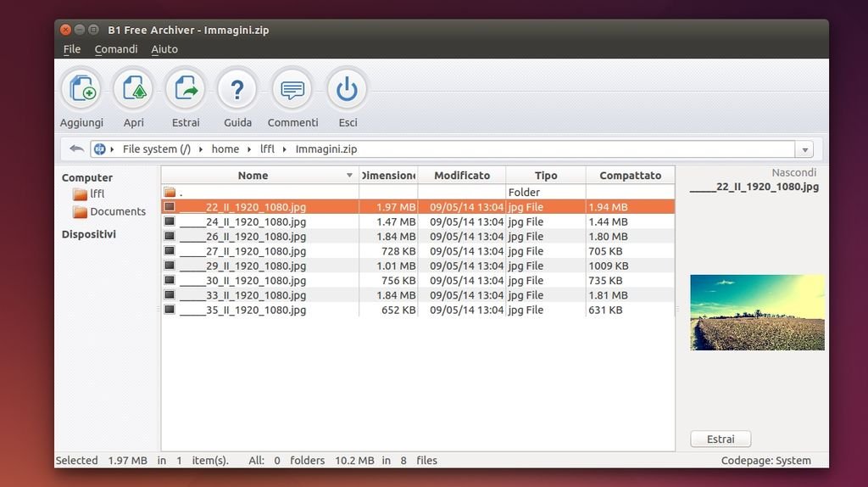Sort by the Compattato column header
The height and width of the screenshot is (487, 868).
[630, 176]
